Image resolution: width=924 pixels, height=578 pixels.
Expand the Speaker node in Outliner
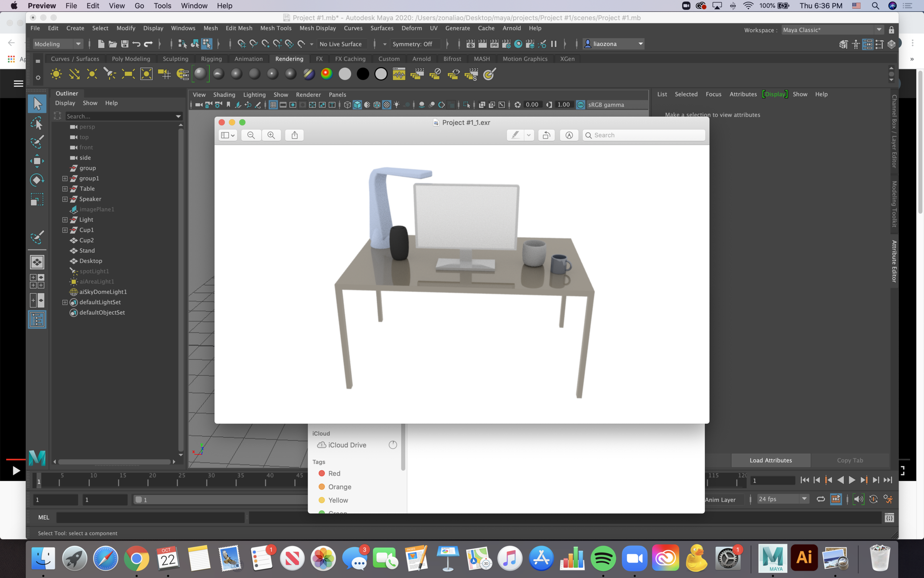click(65, 199)
